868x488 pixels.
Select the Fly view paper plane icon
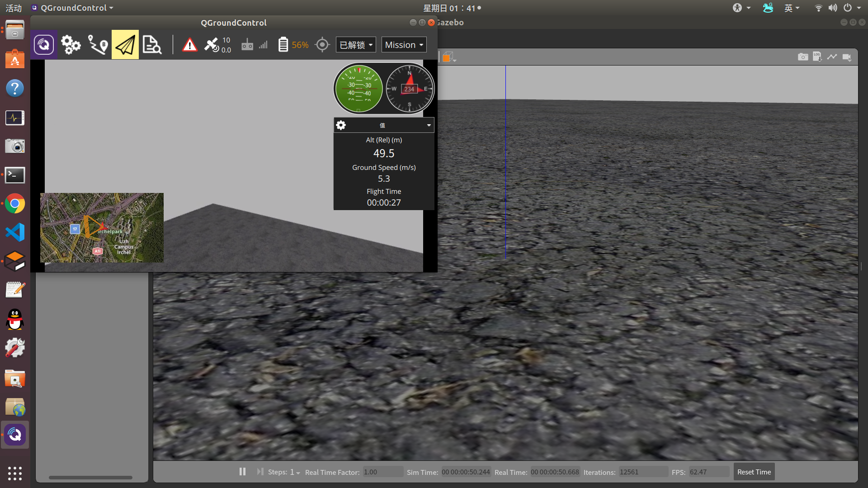click(125, 45)
